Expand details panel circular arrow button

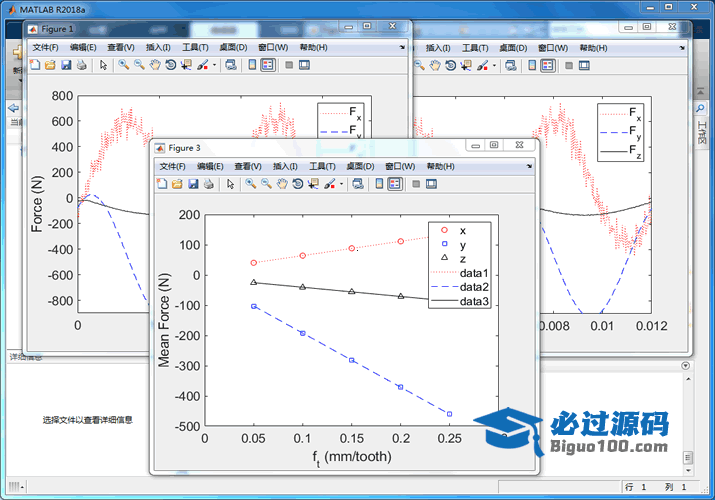point(685,366)
